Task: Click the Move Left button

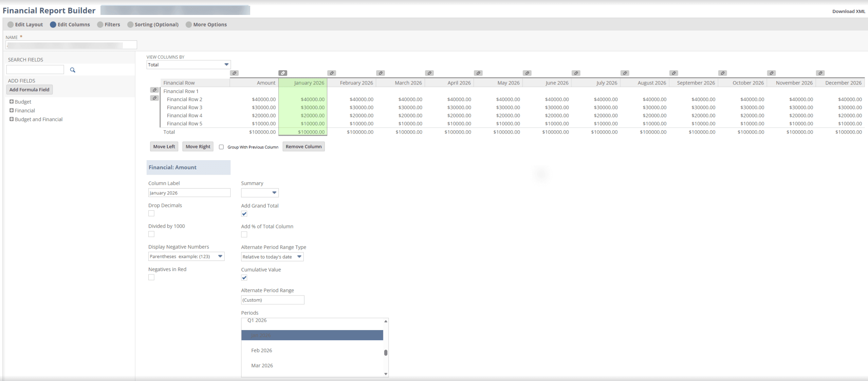Action: point(164,147)
